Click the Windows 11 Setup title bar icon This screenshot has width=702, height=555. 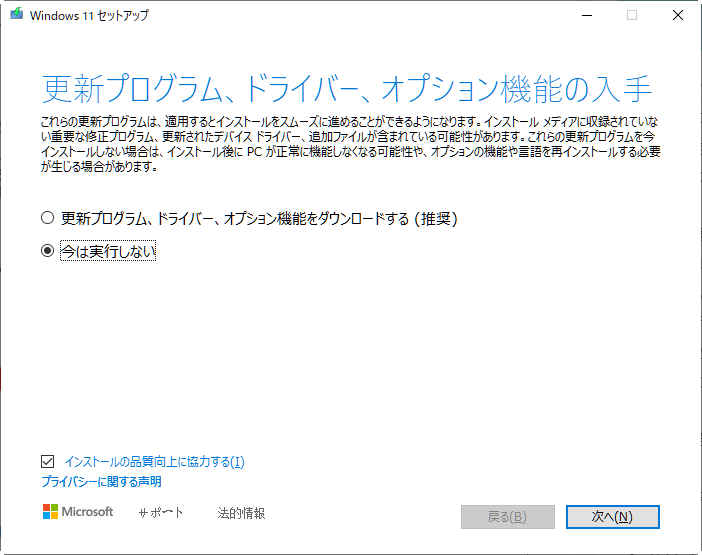click(16, 15)
